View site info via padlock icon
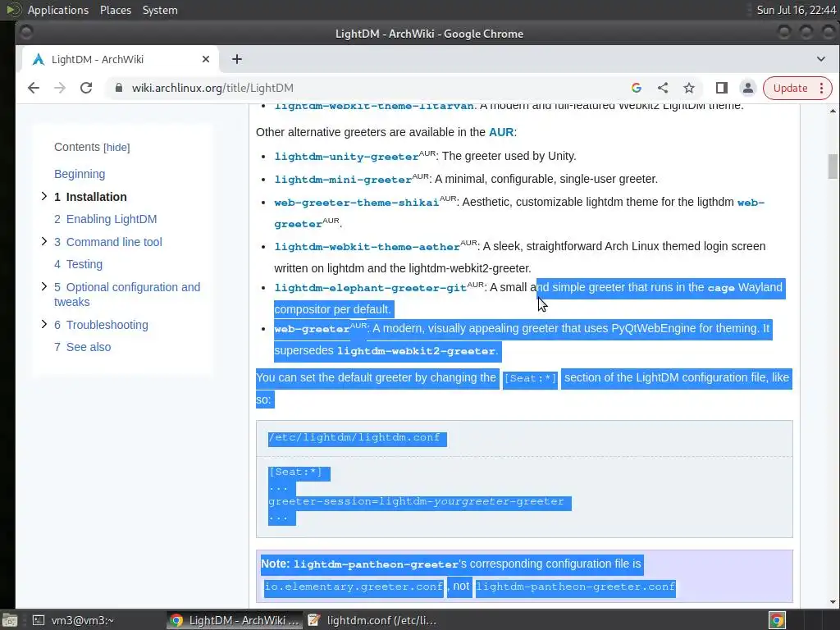This screenshot has width=840, height=630. click(x=119, y=88)
